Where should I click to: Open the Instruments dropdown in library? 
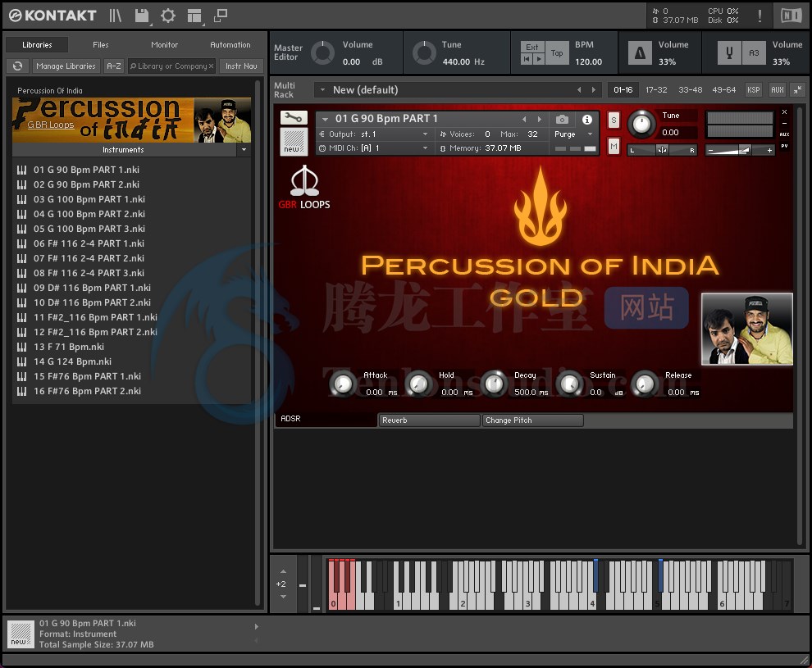(x=244, y=149)
